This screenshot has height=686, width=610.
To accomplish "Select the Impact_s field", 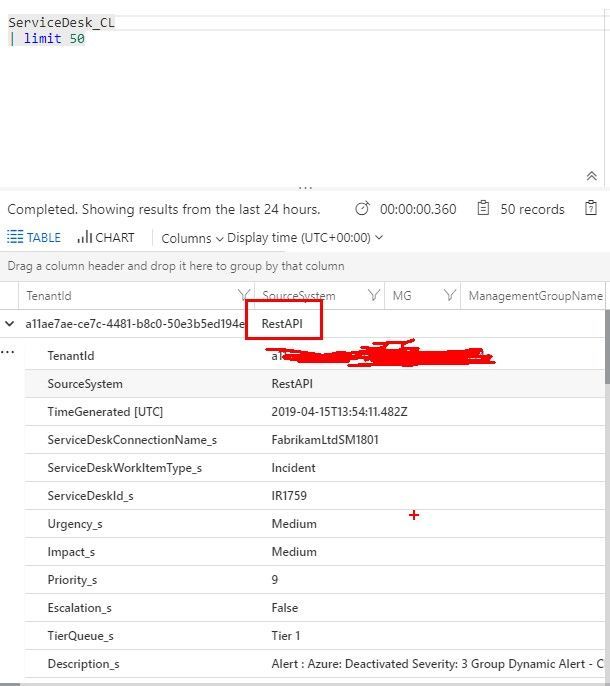I will coord(71,552).
